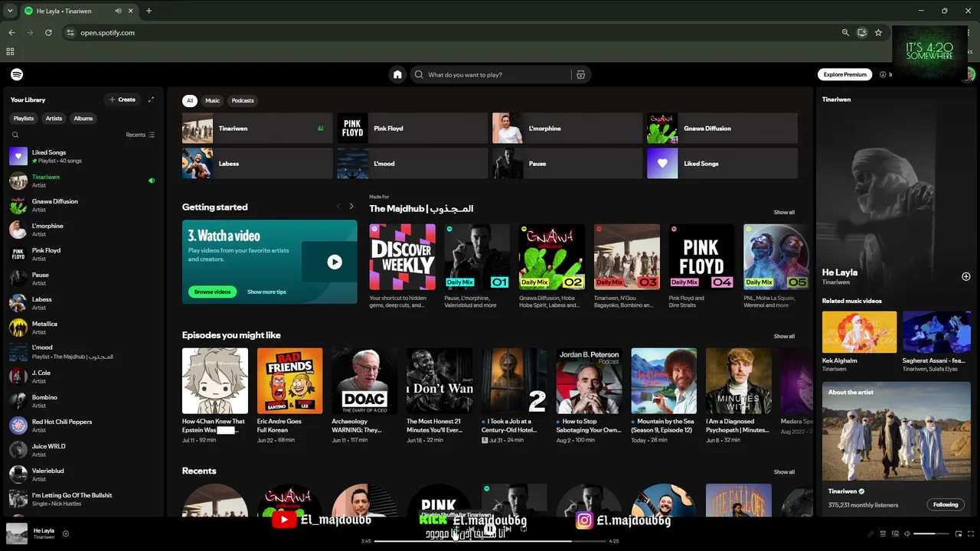
Task: Click the install app icon in the address bar
Action: pos(862,33)
